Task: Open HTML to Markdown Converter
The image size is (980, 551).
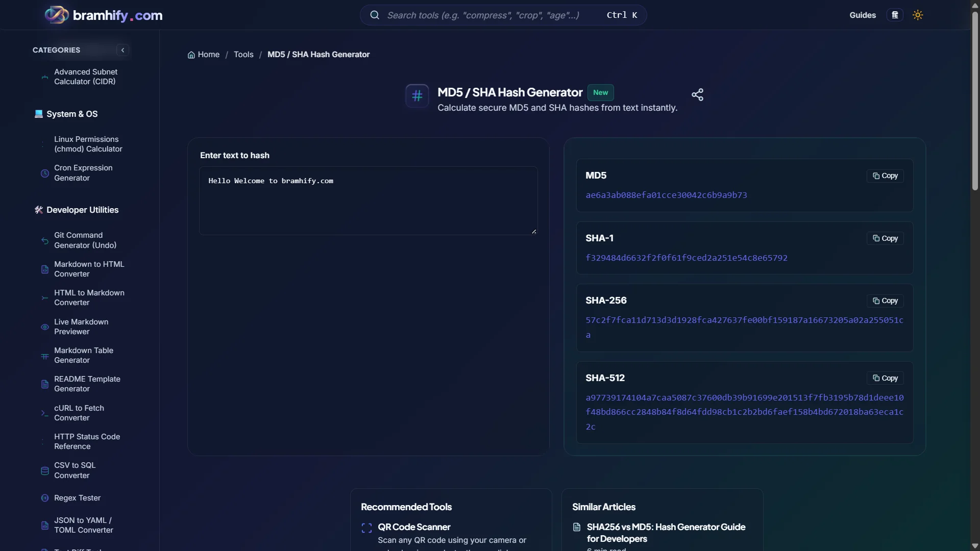Action: coord(89,298)
